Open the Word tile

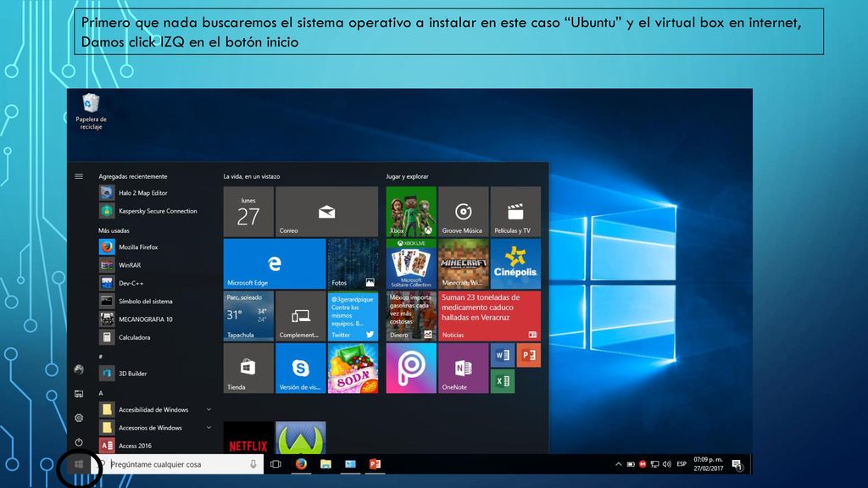pos(503,355)
